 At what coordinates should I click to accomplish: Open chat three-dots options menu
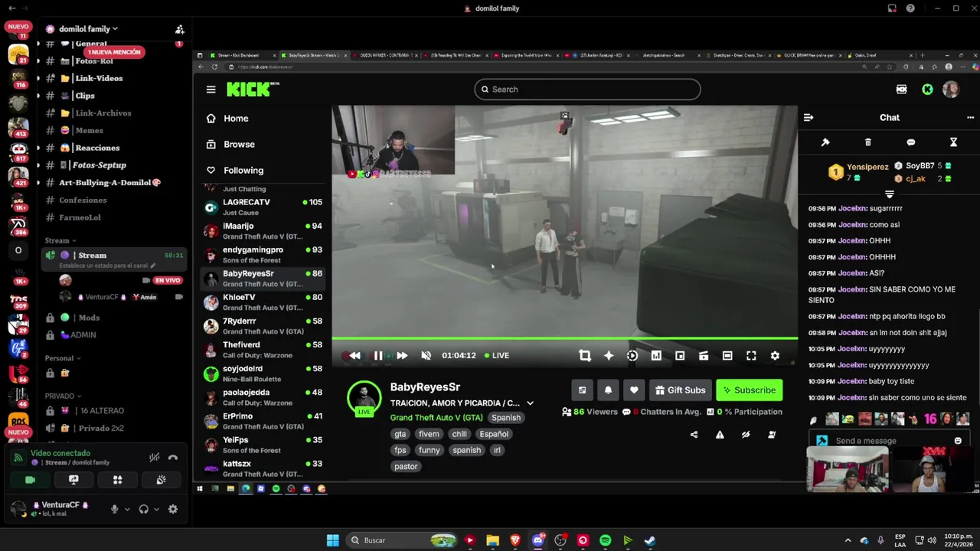970,118
